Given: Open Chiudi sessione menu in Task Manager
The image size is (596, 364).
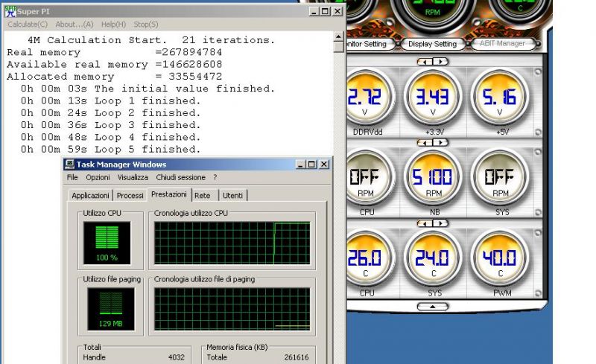Looking at the screenshot, I should coord(180,177).
